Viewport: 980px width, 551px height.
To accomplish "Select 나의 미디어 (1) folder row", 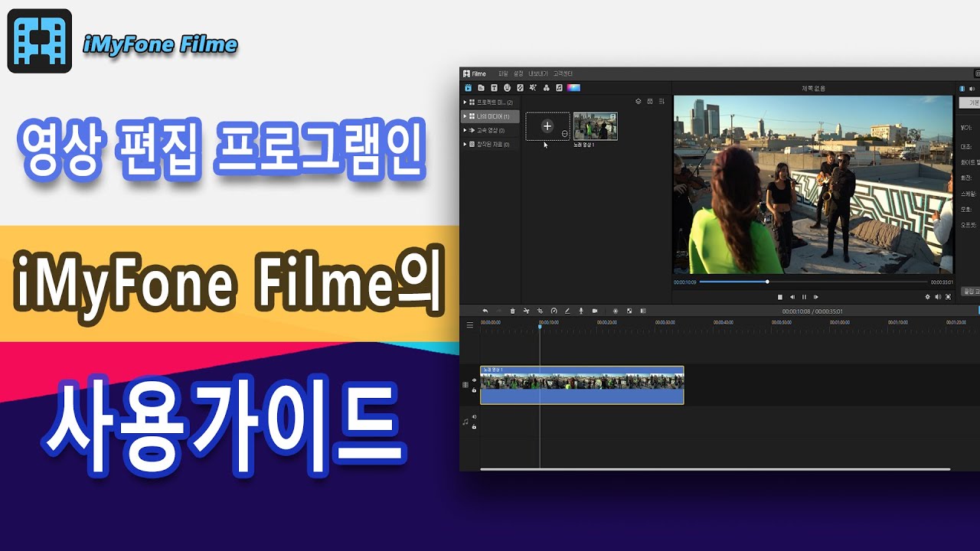I will pyautogui.click(x=490, y=116).
